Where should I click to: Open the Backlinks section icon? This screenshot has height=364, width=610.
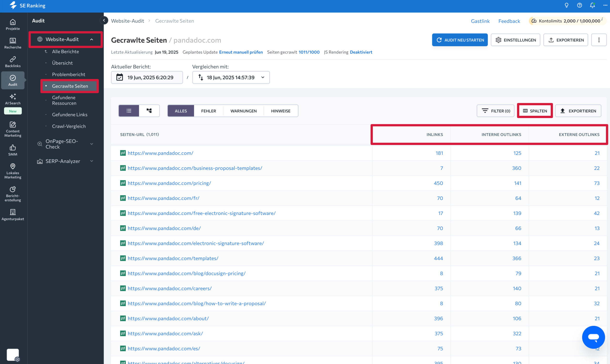point(13,62)
